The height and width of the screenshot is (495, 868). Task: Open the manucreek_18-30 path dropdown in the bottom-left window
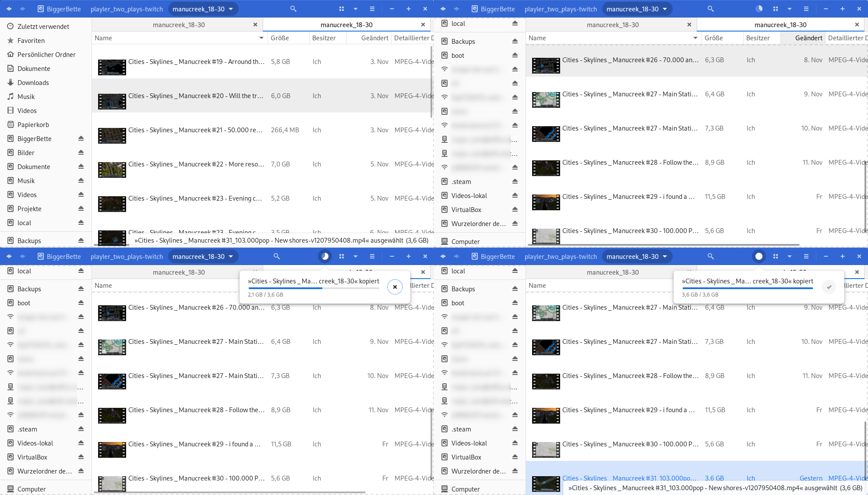pos(203,256)
